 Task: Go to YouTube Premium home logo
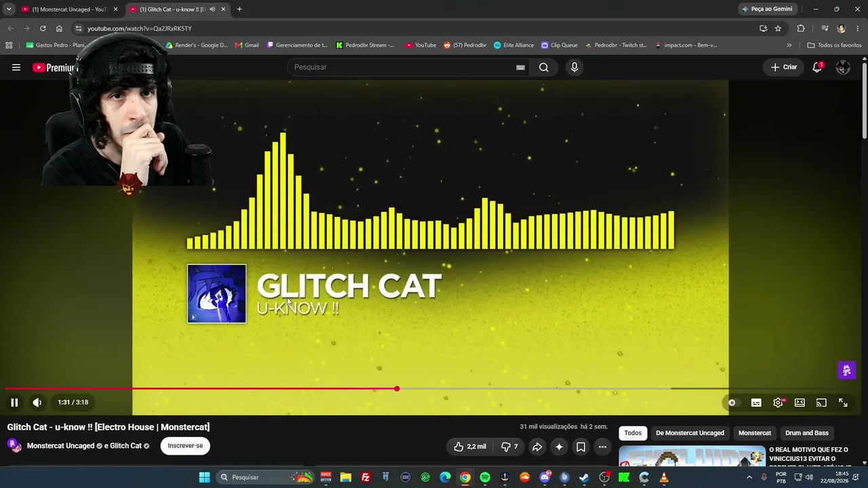click(x=54, y=67)
